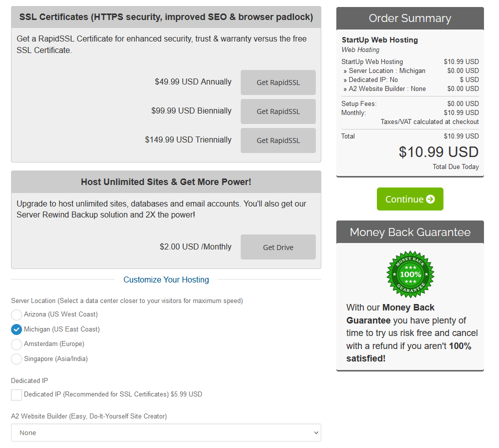Screen dimensions: 499x448
Task: Select Michigan (US East Coast) radio button
Action: tap(17, 329)
